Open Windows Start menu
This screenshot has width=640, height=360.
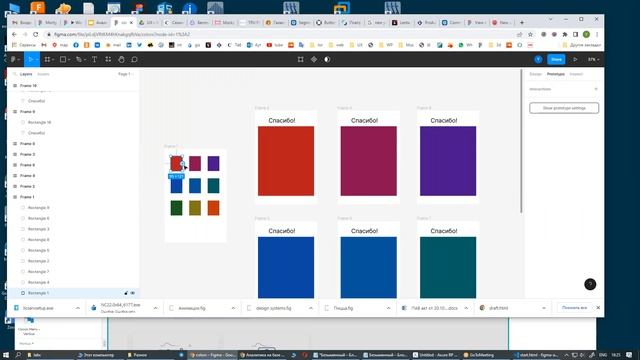(x=6, y=355)
